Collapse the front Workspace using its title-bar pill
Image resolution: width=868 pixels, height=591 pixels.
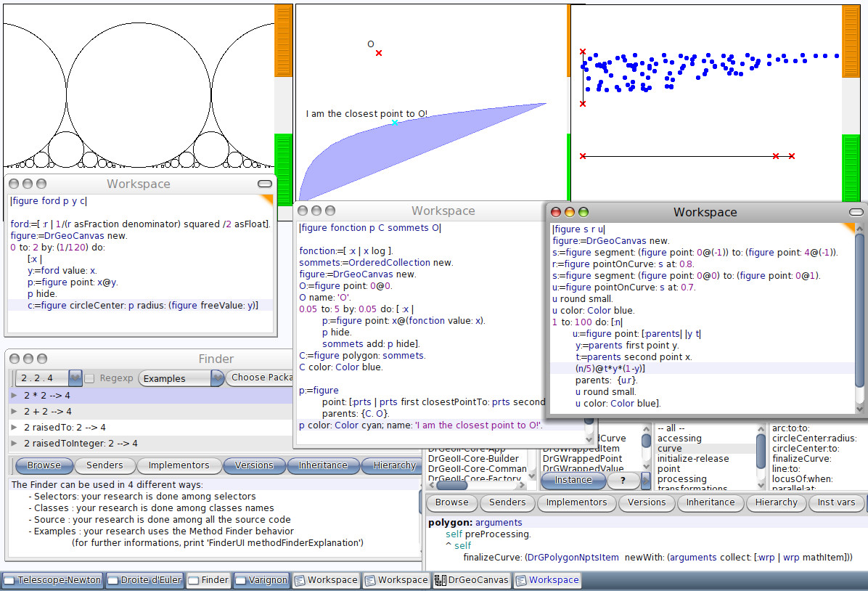856,212
